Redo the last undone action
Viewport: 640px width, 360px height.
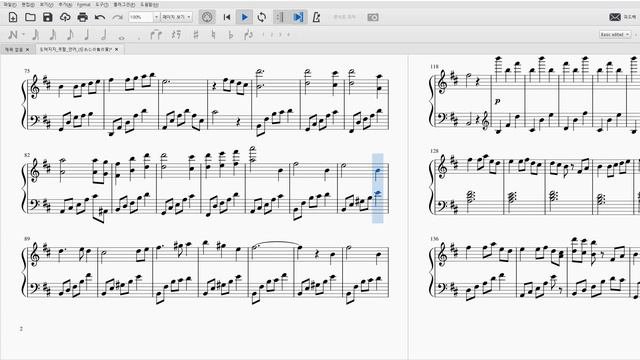(x=117, y=17)
